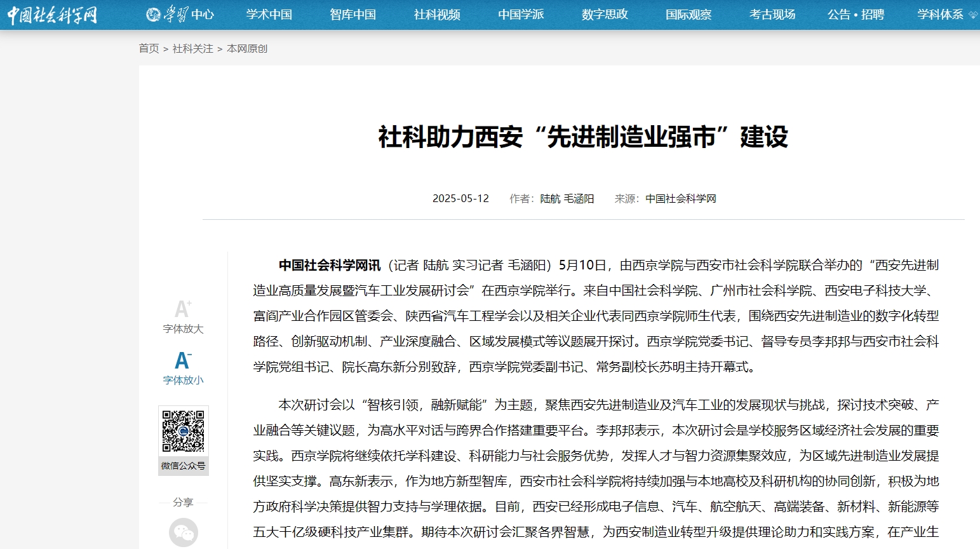Image resolution: width=980 pixels, height=549 pixels.
Task: Open the 学术中国 section
Action: (269, 14)
